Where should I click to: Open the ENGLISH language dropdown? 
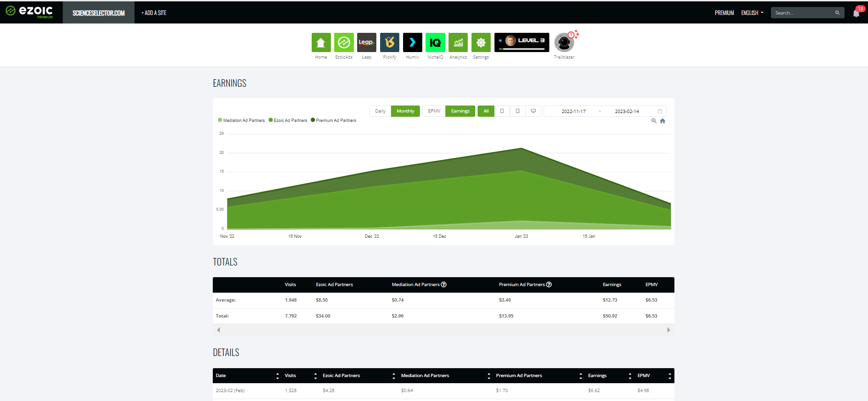pos(752,13)
